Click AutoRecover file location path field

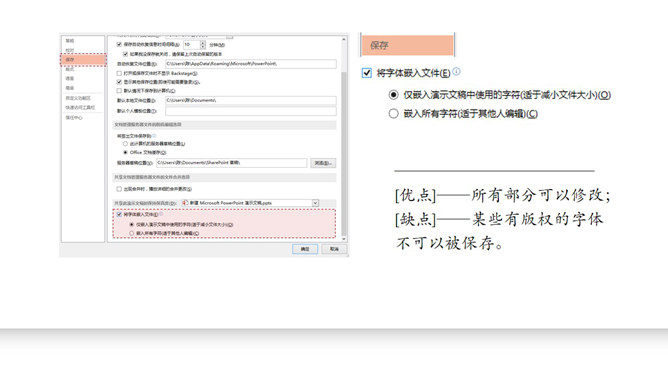[x=250, y=64]
